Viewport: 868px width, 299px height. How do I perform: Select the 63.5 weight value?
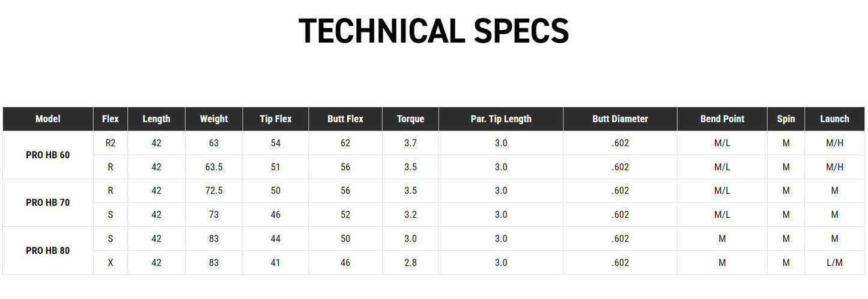tap(214, 167)
